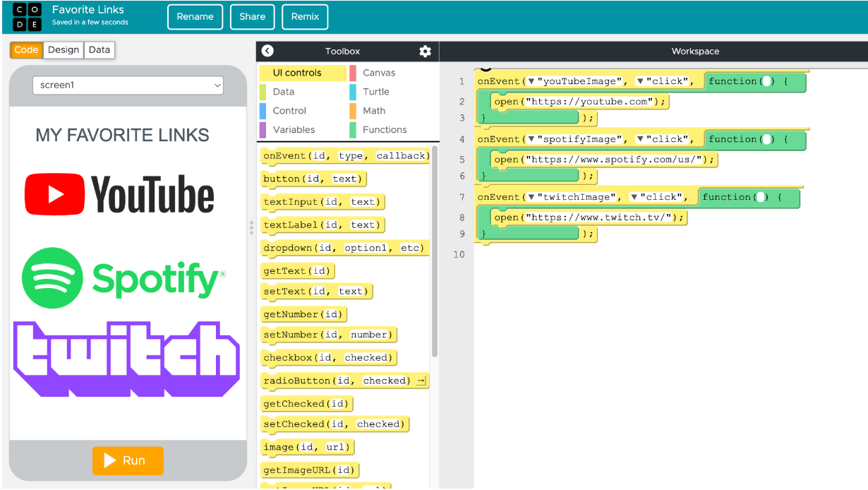Click the function block on line 1
The width and height of the screenshot is (868, 490).
tap(756, 81)
